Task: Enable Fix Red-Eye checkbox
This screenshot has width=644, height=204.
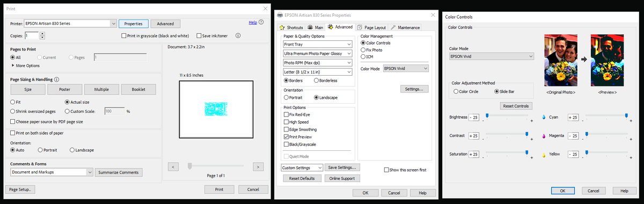Action: [286, 115]
